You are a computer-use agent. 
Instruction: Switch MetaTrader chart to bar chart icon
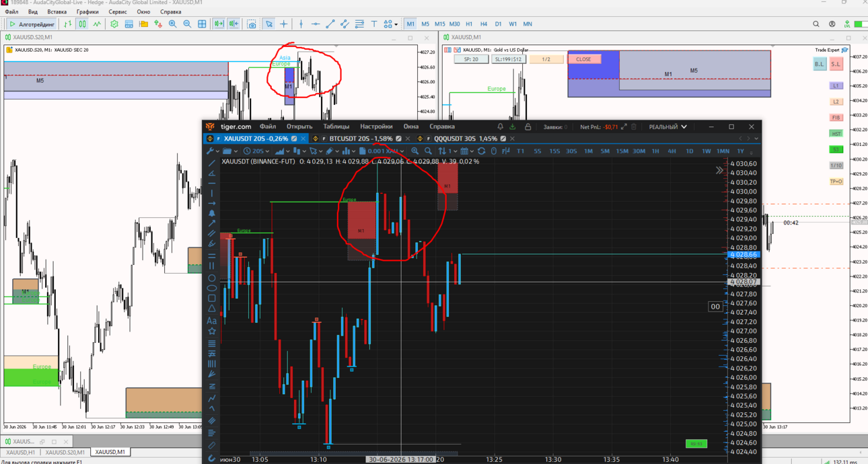(68, 24)
